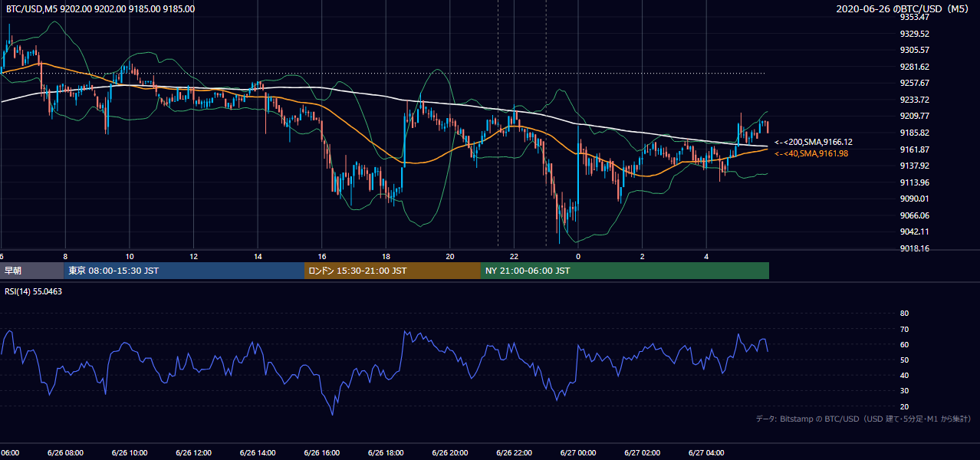This screenshot has width=980, height=460.
Task: Click hour label 16 under price chart
Action: pos(322,256)
